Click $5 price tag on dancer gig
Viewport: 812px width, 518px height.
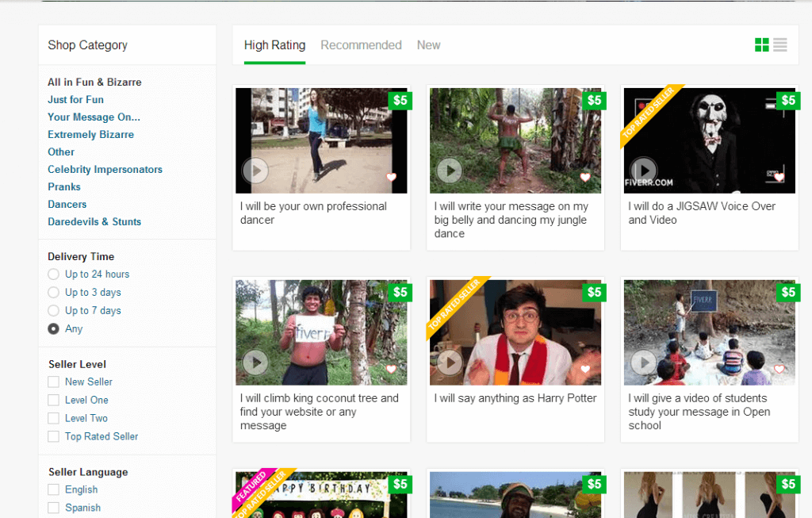click(400, 100)
